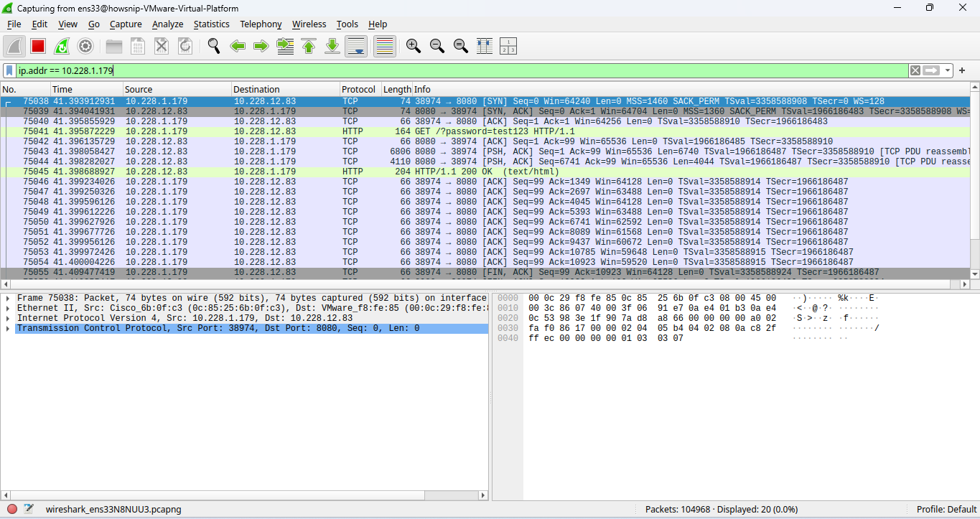Viewport: 980px width, 519px height.
Task: Sort packets by the Time column header
Action: (x=86, y=90)
